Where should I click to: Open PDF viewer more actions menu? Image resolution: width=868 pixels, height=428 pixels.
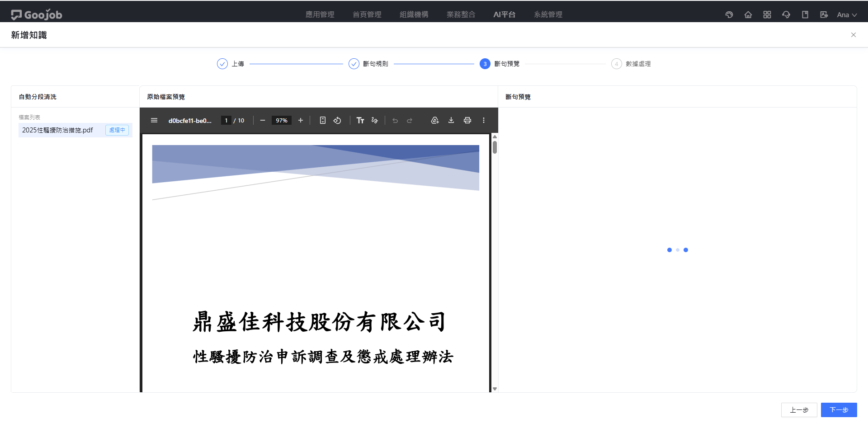coord(484,120)
